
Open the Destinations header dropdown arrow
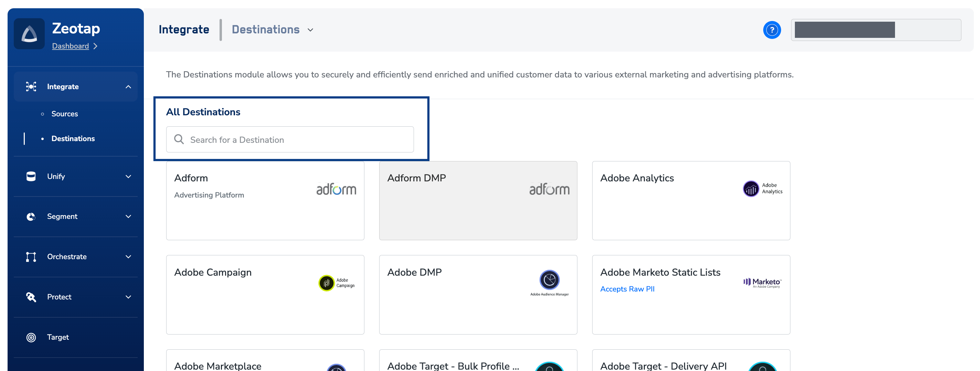[310, 30]
